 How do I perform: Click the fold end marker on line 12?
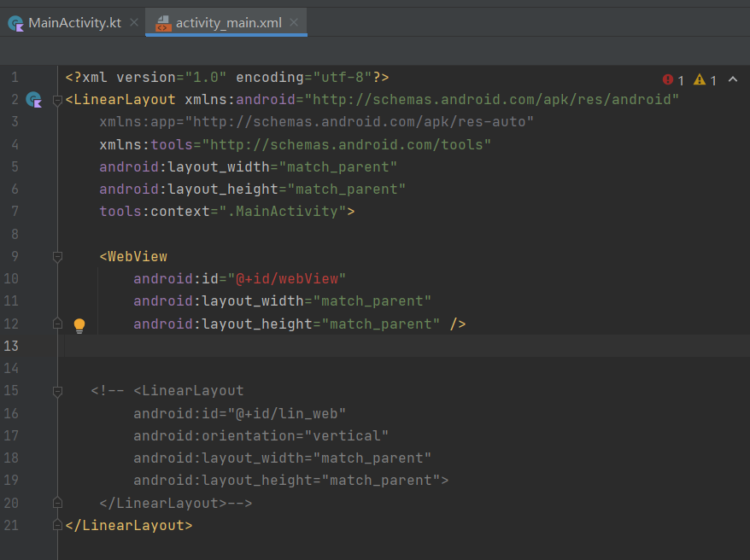coord(57,324)
